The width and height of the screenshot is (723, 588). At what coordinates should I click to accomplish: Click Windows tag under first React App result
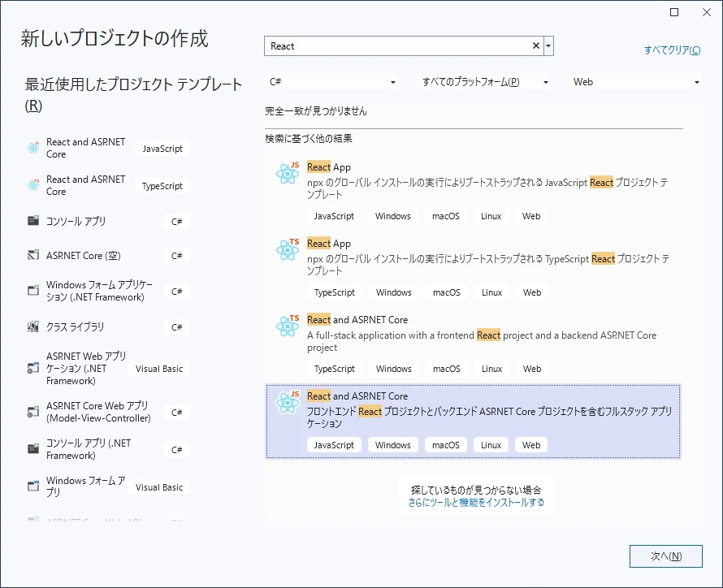[393, 216]
